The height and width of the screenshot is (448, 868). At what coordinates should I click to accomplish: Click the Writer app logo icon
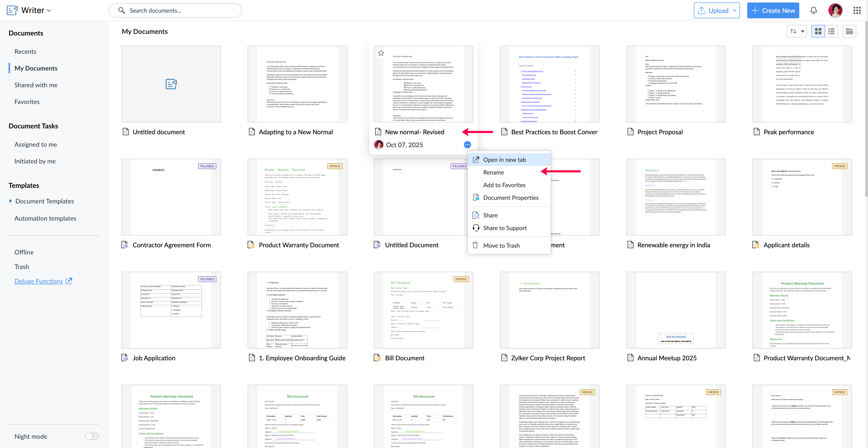click(12, 10)
